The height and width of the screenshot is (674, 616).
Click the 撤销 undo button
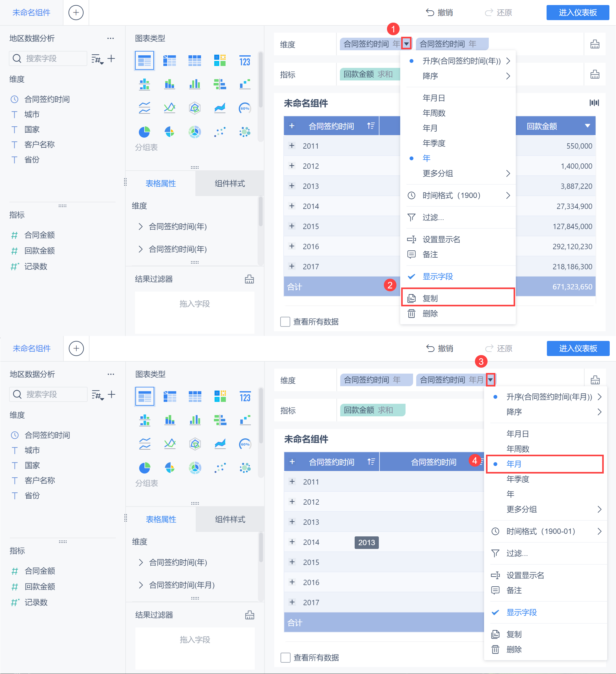coord(439,13)
